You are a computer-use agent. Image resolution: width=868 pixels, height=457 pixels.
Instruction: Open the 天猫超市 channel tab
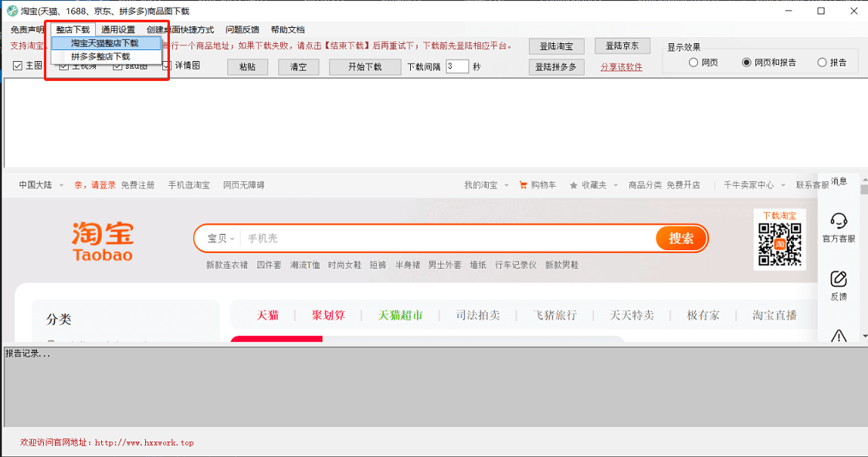(x=400, y=316)
